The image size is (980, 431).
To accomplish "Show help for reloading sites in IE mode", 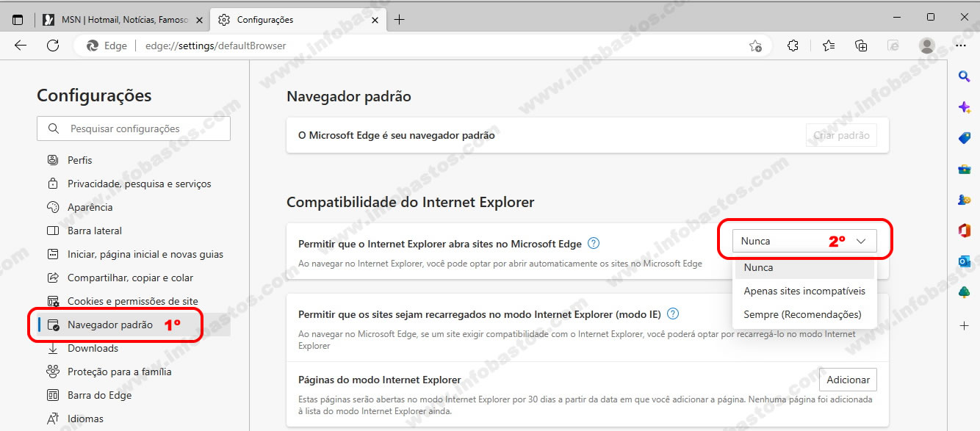I will [x=673, y=314].
